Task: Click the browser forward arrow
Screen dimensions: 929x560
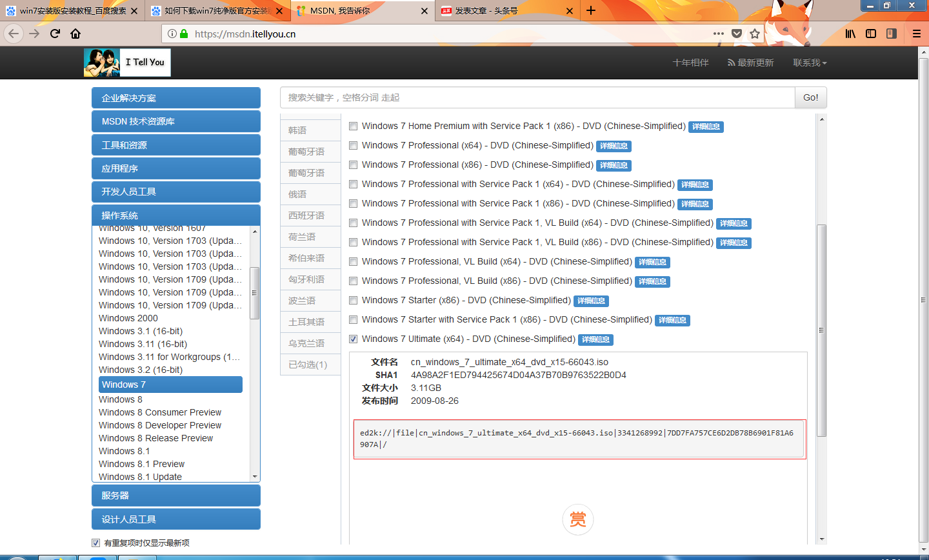Action: (x=34, y=34)
